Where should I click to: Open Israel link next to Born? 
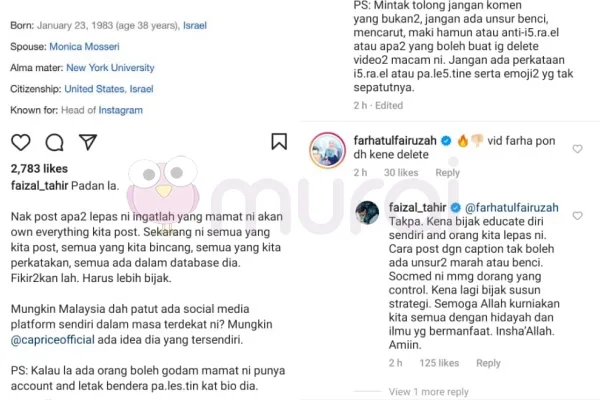click(x=195, y=26)
